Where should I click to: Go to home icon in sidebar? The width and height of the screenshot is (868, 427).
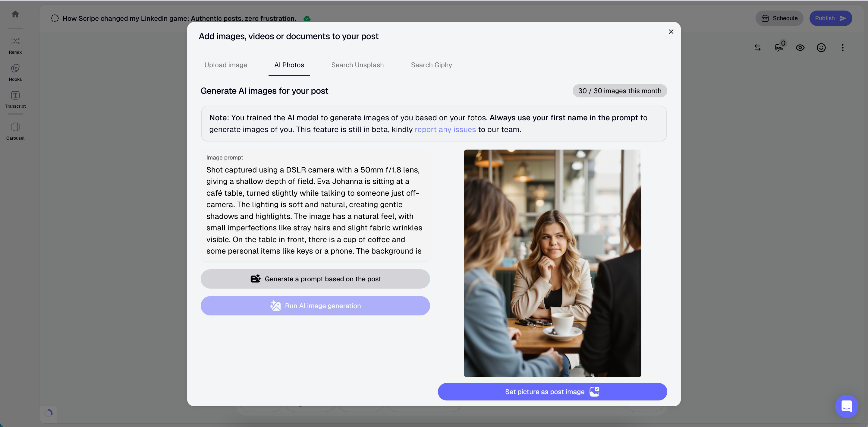point(15,14)
